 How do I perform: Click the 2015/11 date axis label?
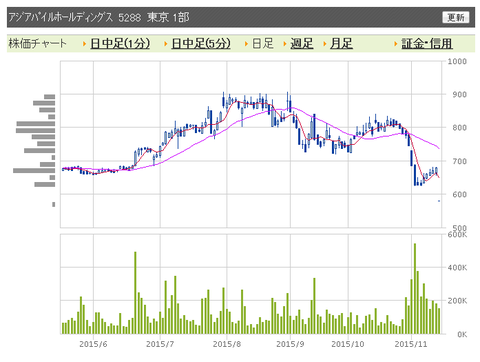click(x=411, y=344)
